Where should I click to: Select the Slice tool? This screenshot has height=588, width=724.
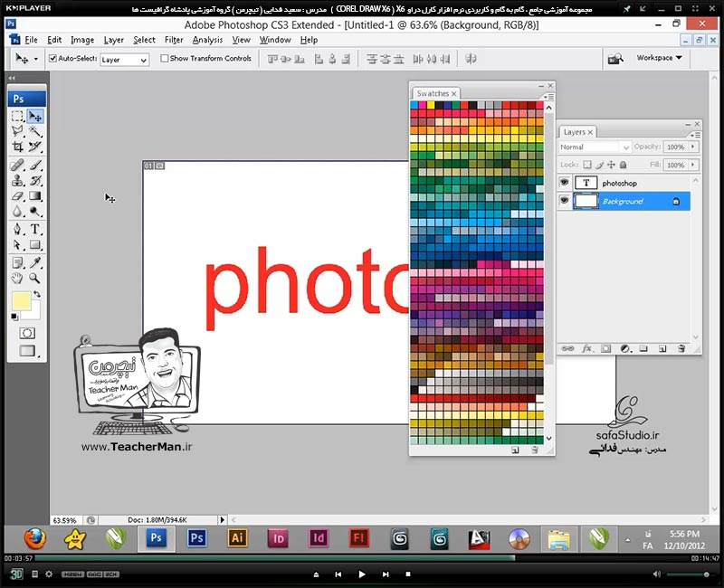[x=35, y=147]
